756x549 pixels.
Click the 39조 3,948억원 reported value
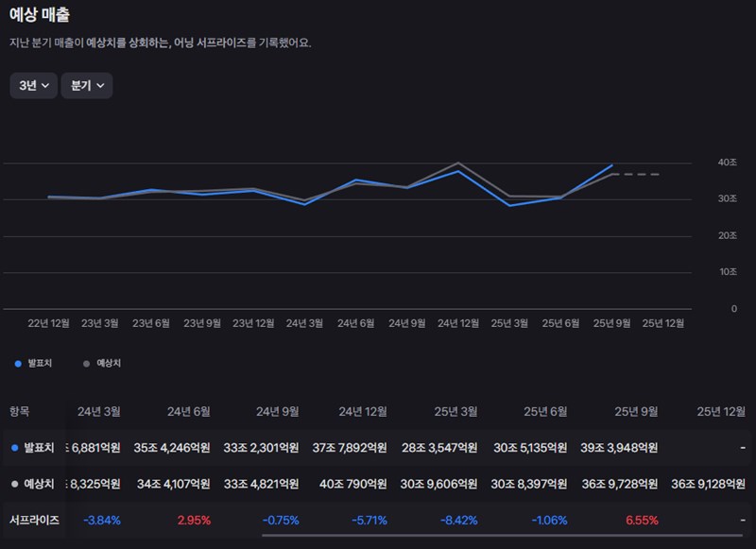point(623,448)
